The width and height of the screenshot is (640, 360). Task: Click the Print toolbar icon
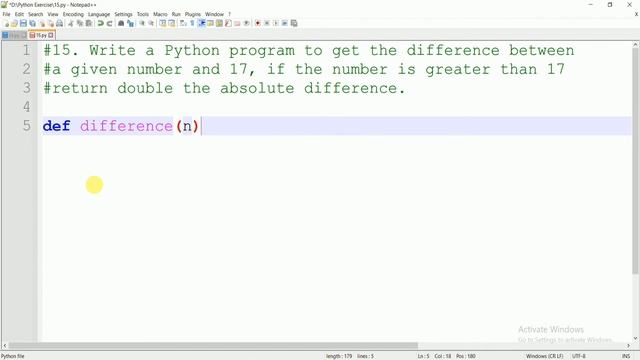point(60,23)
